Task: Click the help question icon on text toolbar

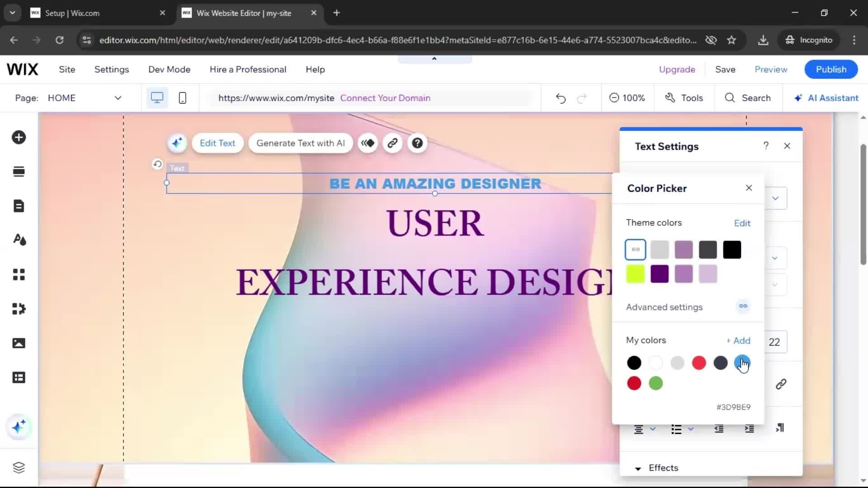Action: [x=417, y=143]
